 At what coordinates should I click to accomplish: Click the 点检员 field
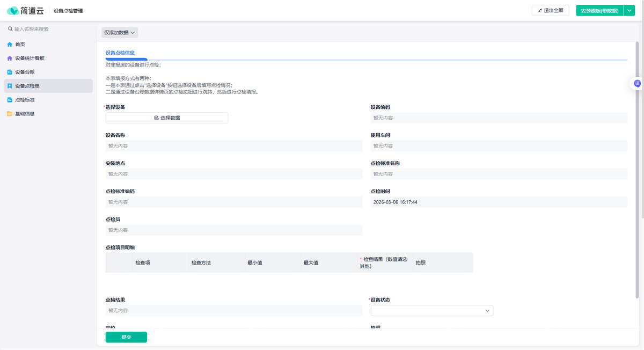[x=234, y=230]
